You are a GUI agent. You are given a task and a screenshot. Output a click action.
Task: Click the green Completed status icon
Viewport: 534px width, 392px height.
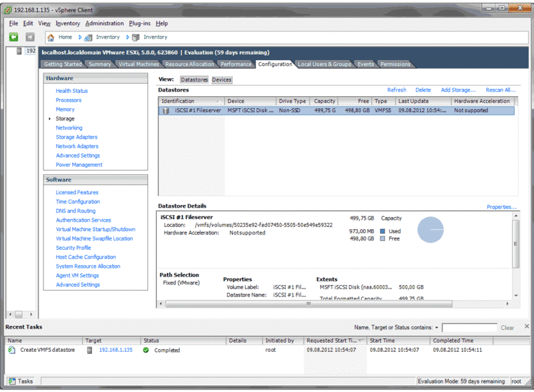point(146,350)
